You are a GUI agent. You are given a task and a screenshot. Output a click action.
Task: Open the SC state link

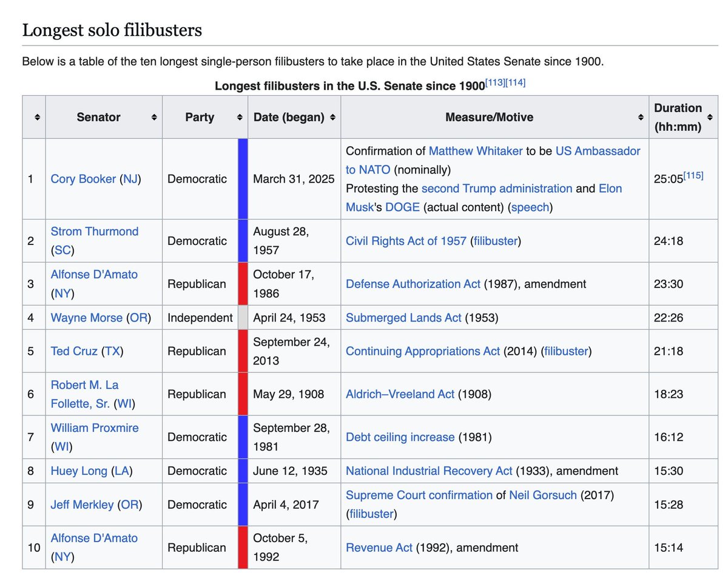click(x=62, y=250)
